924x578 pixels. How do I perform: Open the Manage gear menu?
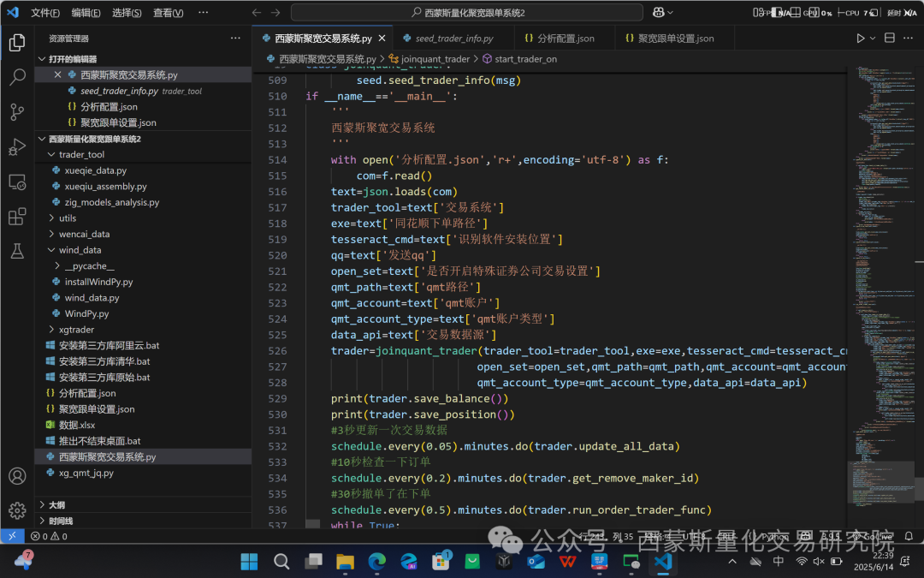click(x=17, y=509)
